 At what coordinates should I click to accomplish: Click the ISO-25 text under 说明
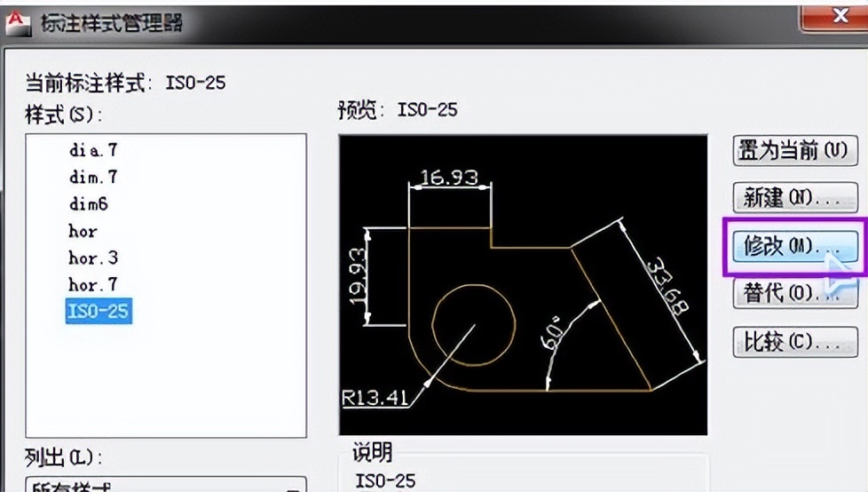pyautogui.click(x=385, y=480)
